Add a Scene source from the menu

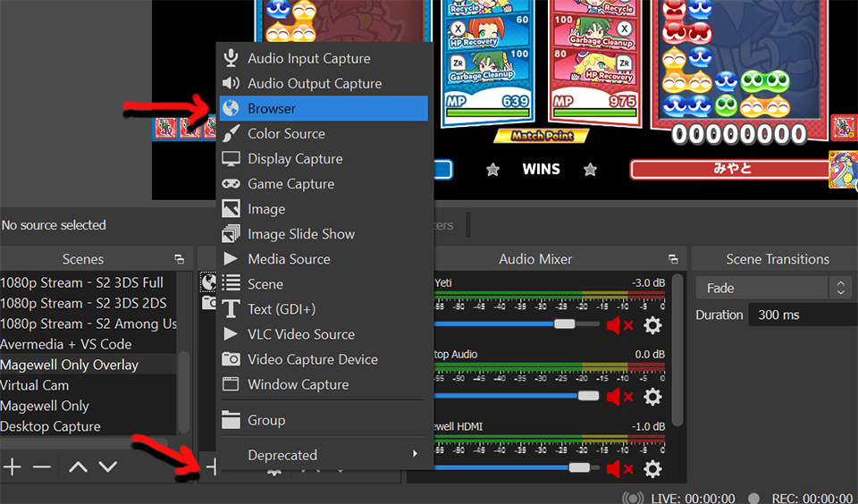pos(323,284)
